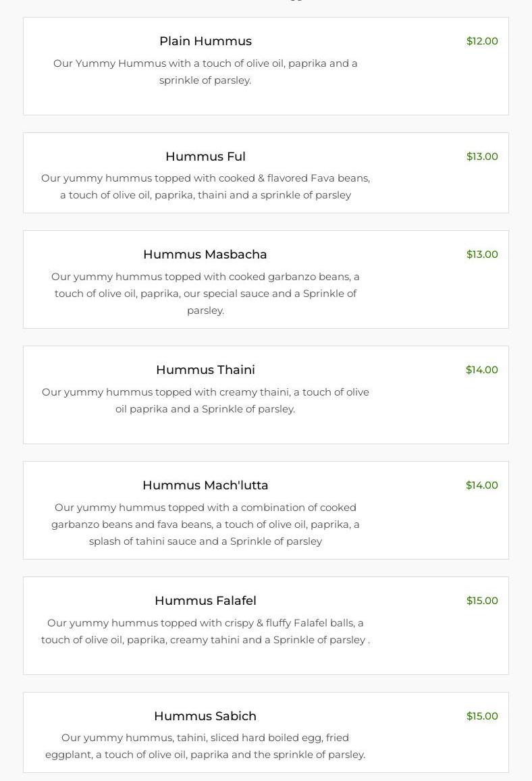Click the Hummus Masbacha special sauce description
This screenshot has height=781, width=532.
coord(205,294)
